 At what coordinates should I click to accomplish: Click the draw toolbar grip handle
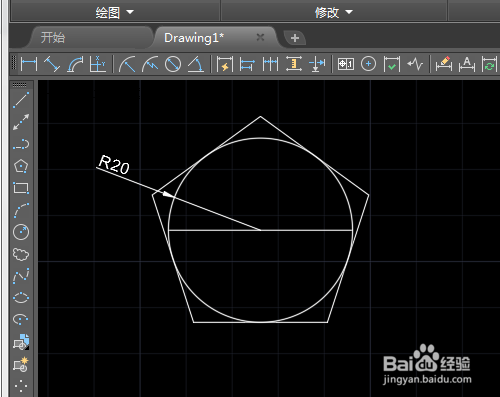pyautogui.click(x=19, y=85)
